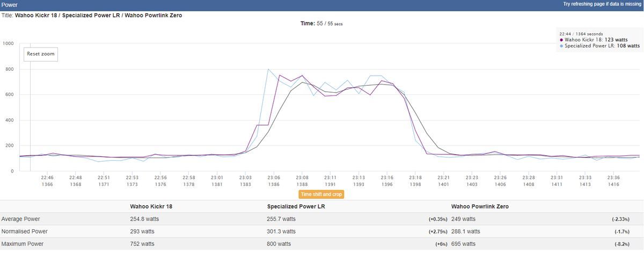Click the 293 watts value
This screenshot has height=255, width=644.
click(x=142, y=231)
